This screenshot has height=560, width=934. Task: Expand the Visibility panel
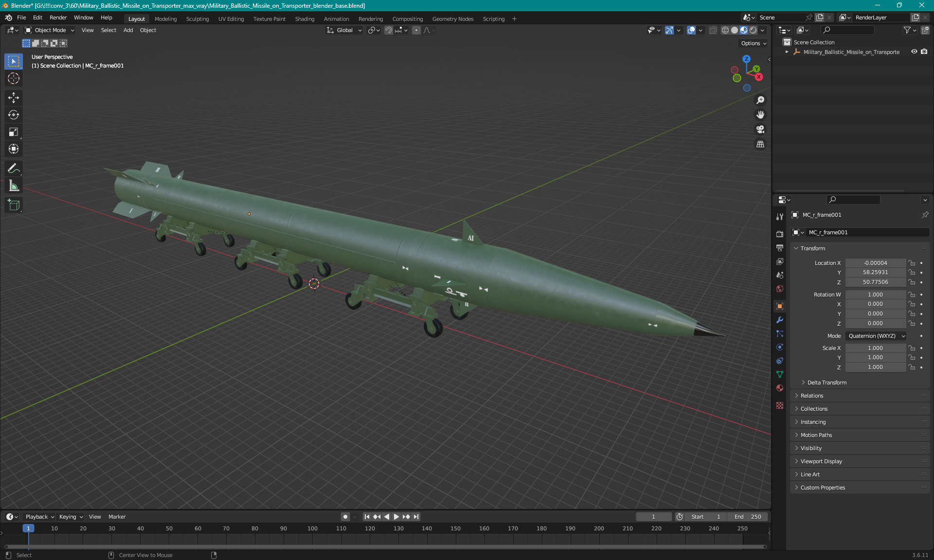(860, 448)
